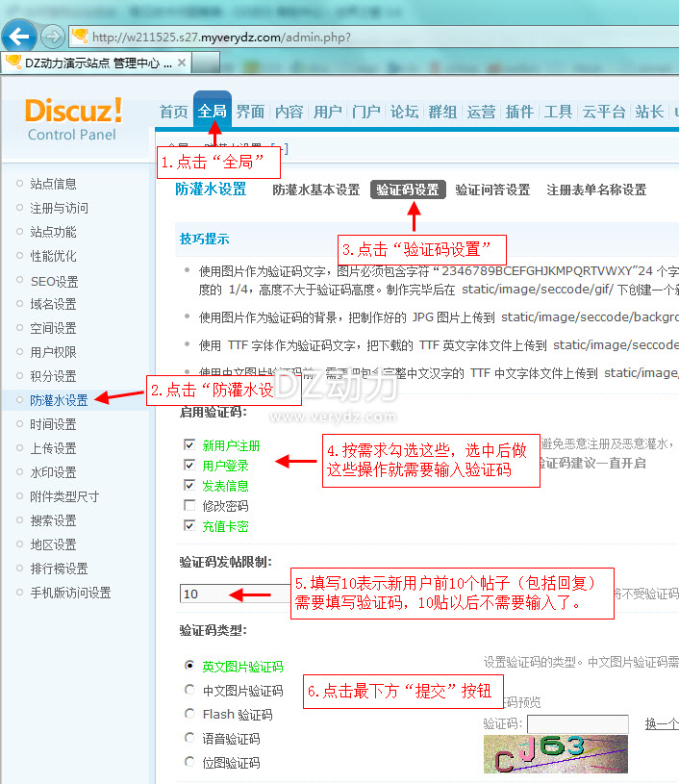Open 域名设置 in the sidebar

click(53, 304)
